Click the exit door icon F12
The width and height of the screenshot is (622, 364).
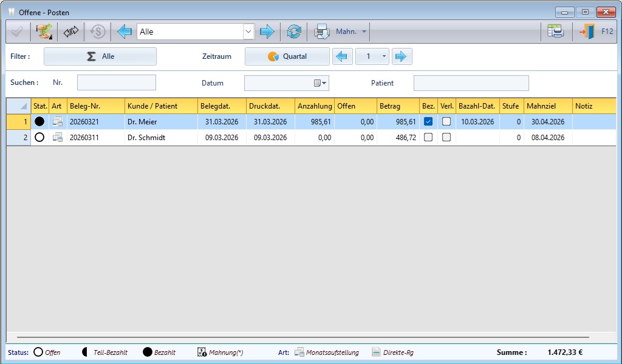tap(587, 32)
